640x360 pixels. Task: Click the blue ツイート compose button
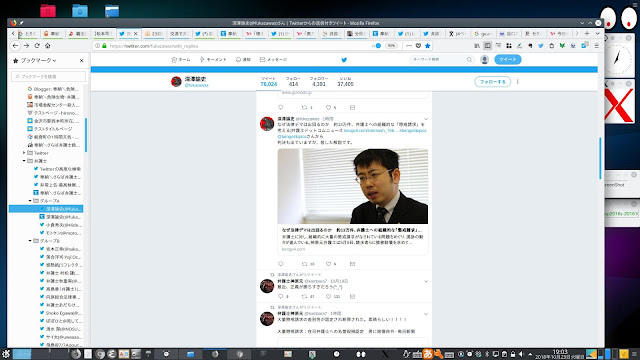(507, 60)
